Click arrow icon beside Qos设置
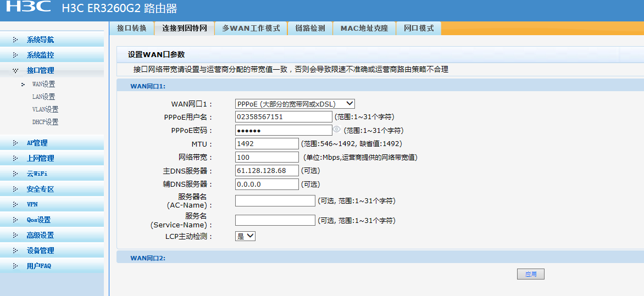644x296 pixels. click(x=15, y=220)
